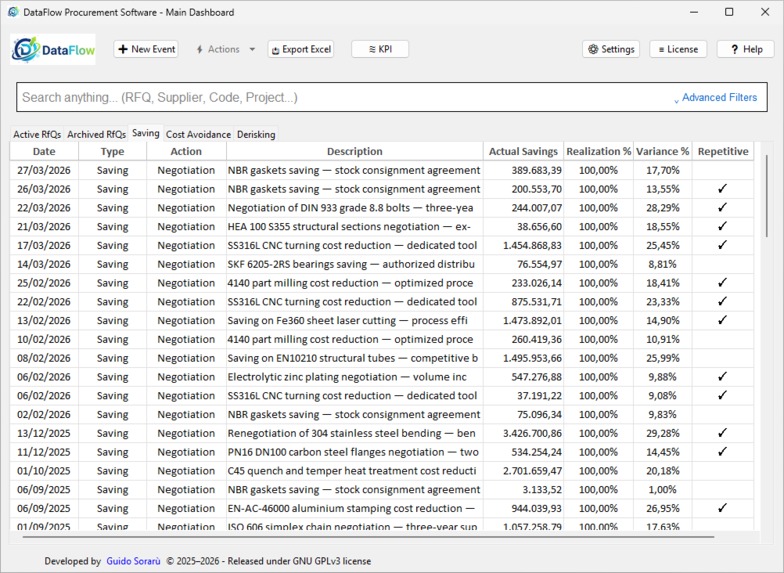Screen dimensions: 784x573
Task: Select 'Electrolytic zinc plating negotiation' description
Action: tap(354, 376)
